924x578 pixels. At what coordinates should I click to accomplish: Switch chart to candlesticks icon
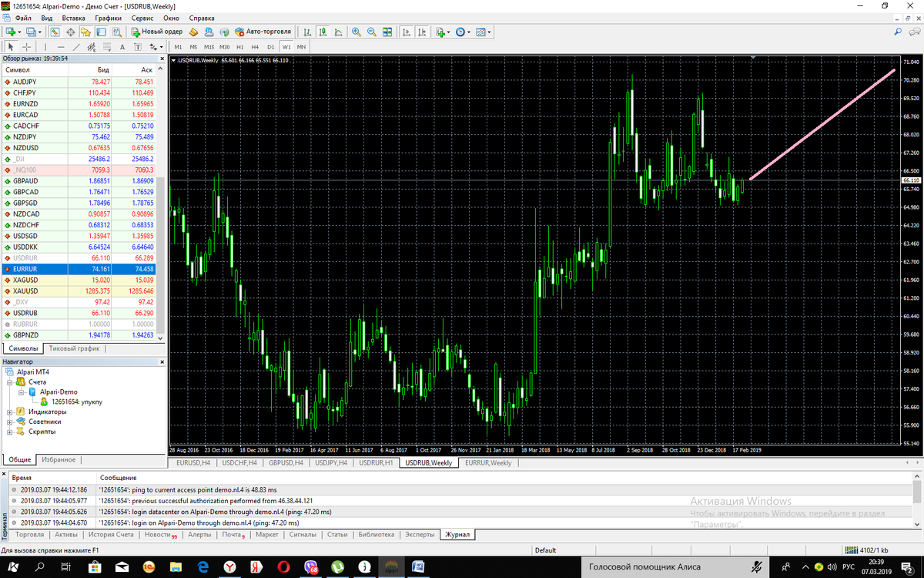(323, 32)
